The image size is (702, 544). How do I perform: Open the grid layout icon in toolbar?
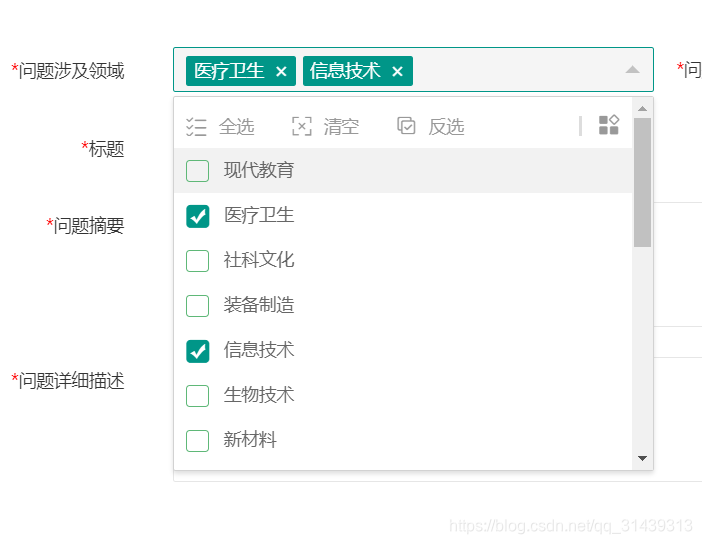tap(609, 125)
